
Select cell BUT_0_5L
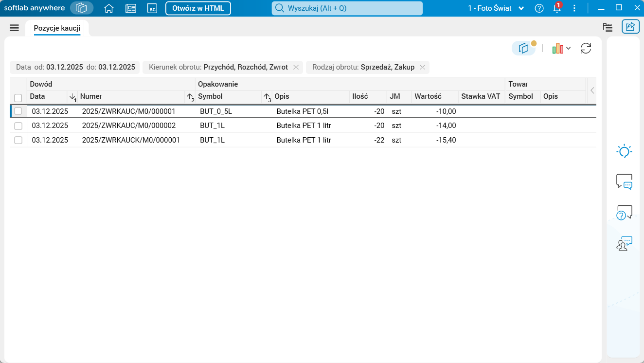(216, 111)
